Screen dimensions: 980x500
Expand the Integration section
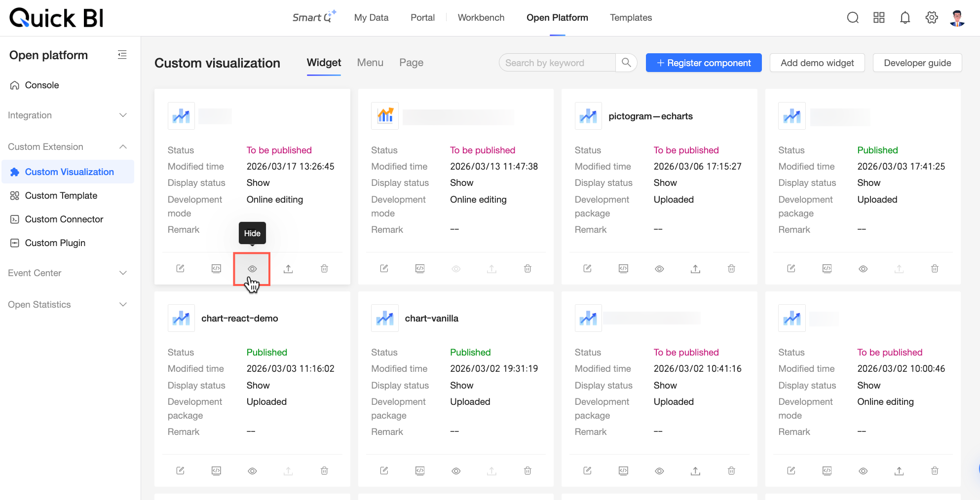[68, 115]
